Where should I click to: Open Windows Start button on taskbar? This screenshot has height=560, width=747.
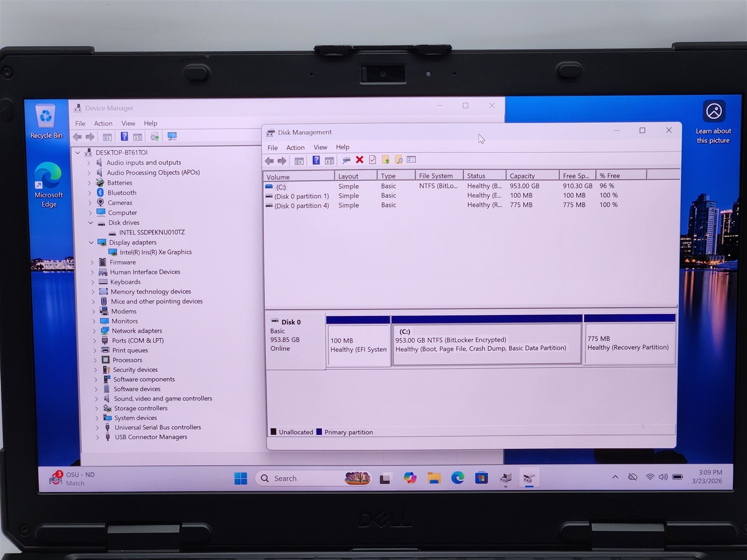240,478
